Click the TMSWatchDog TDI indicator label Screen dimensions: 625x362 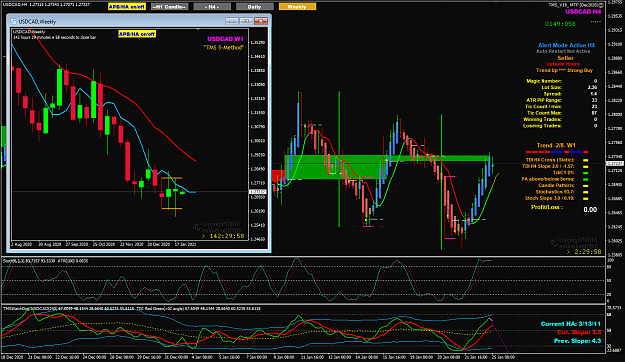(x=132, y=309)
